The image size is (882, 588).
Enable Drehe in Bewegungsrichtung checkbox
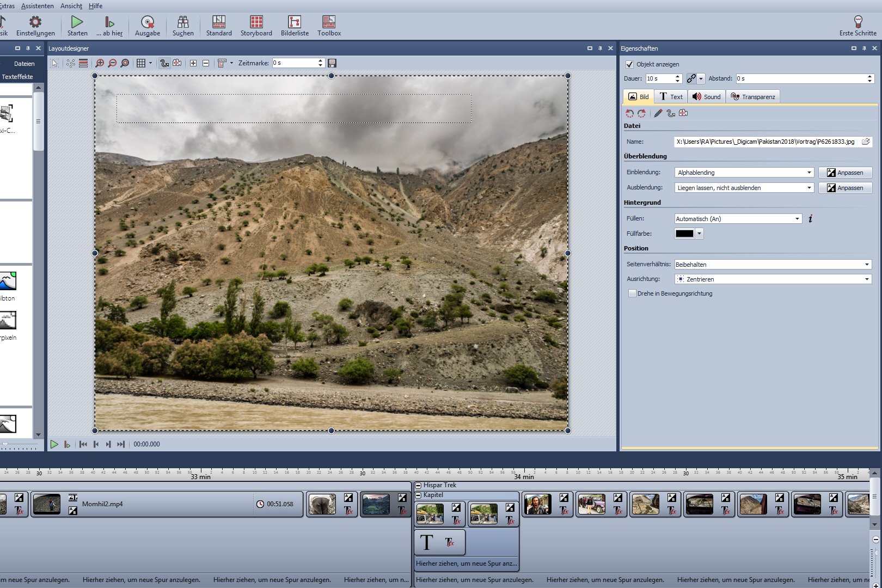pos(632,293)
